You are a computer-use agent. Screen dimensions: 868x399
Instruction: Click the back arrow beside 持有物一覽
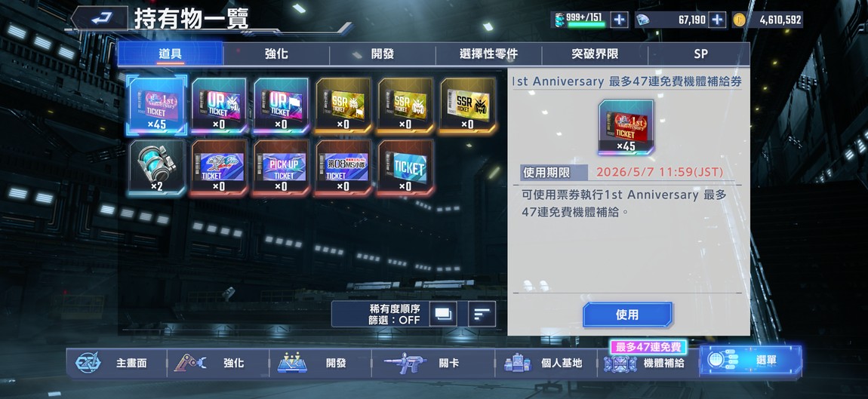coord(100,19)
